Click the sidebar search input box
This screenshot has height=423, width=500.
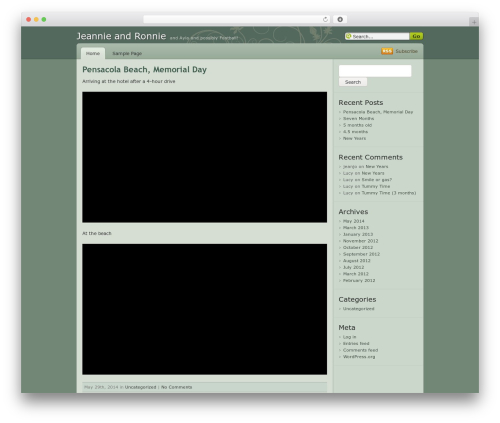375,71
